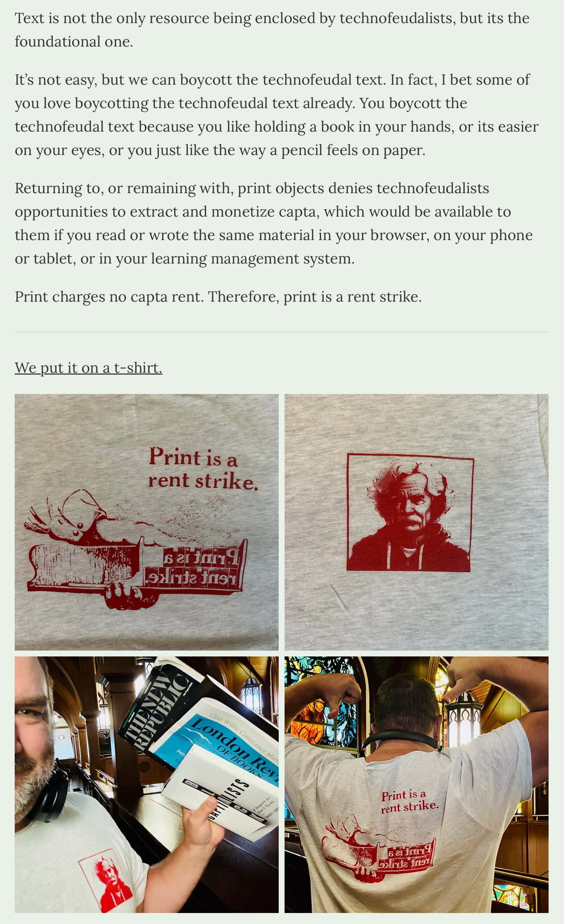
Task: Click the paragraph beginning "It's not easy, but"
Action: [277, 115]
